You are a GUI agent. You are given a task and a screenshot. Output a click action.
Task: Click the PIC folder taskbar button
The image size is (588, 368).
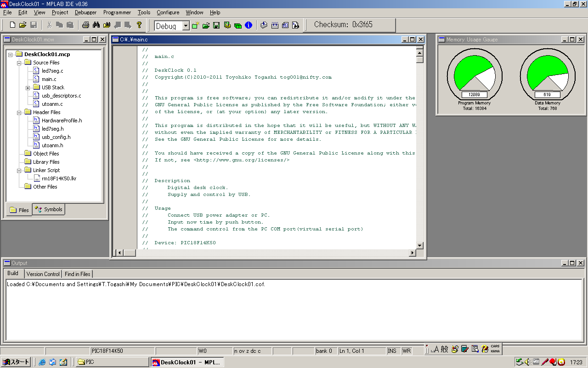click(112, 362)
